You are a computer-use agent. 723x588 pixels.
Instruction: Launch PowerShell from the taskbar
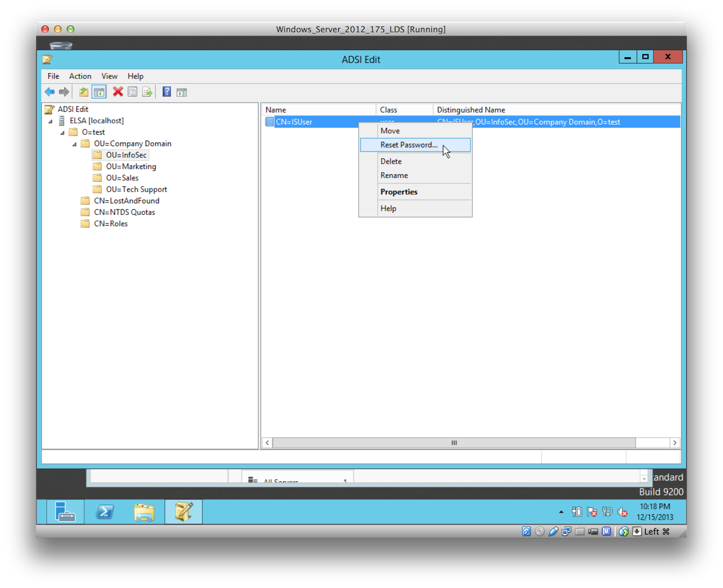tap(105, 512)
